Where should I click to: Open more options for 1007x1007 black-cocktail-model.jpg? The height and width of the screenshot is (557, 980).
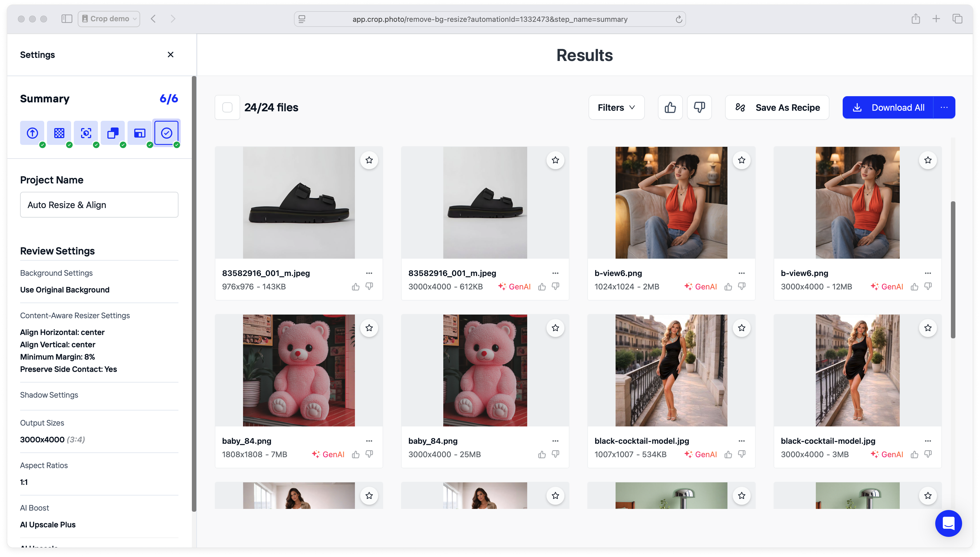point(742,441)
